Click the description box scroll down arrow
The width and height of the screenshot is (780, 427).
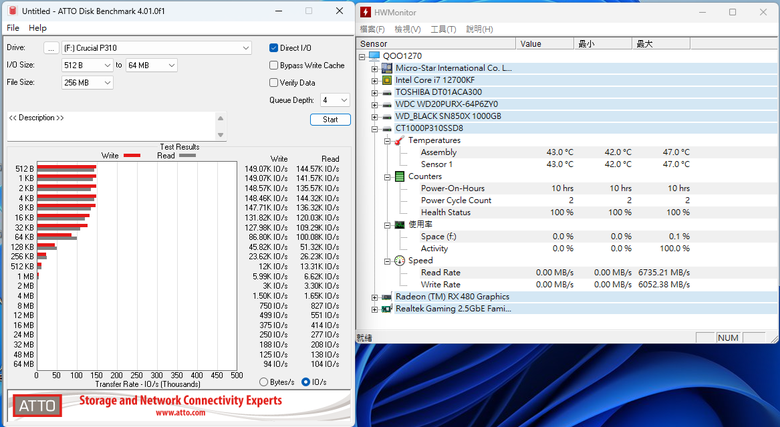coord(220,135)
